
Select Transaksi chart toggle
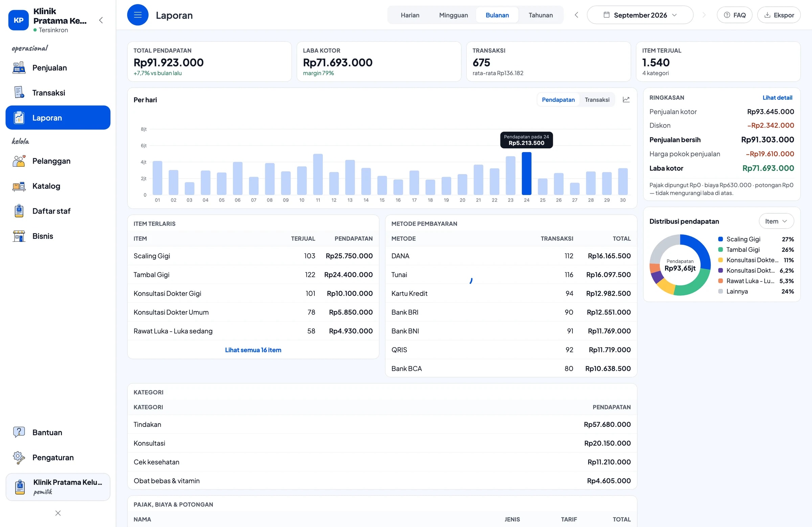tap(597, 99)
